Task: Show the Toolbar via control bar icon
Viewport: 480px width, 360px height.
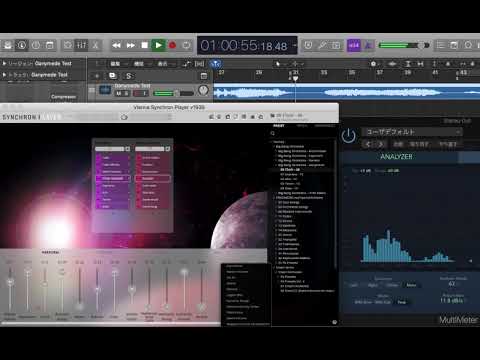Action: tap(50, 45)
